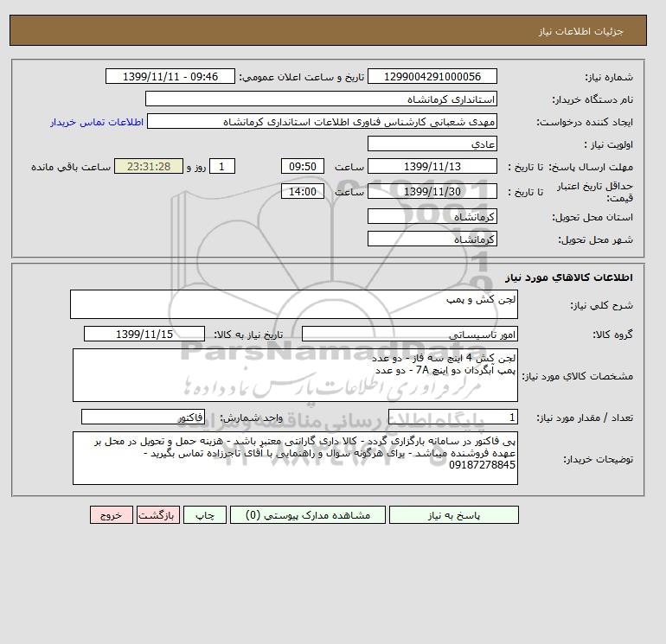Click the request creator field مهدی شعبانی
This screenshot has height=644, width=666.
(322, 121)
